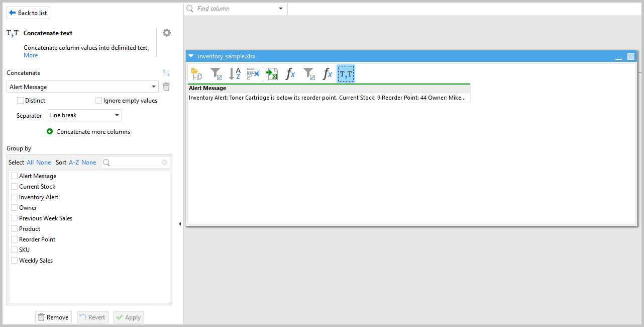Click the green plus icon
The height and width of the screenshot is (327, 644).
pyautogui.click(x=50, y=132)
